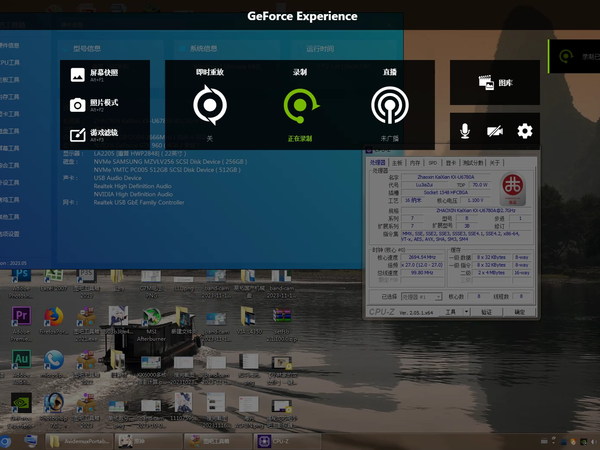Select 烤机工具 in toolbox sidebar
This screenshot has height=450, width=600.
click(10, 199)
